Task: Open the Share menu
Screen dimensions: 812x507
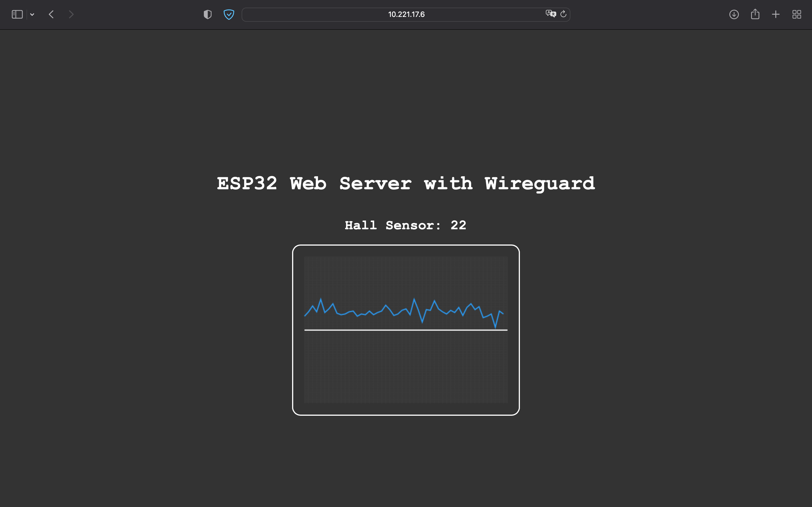Action: click(x=755, y=14)
